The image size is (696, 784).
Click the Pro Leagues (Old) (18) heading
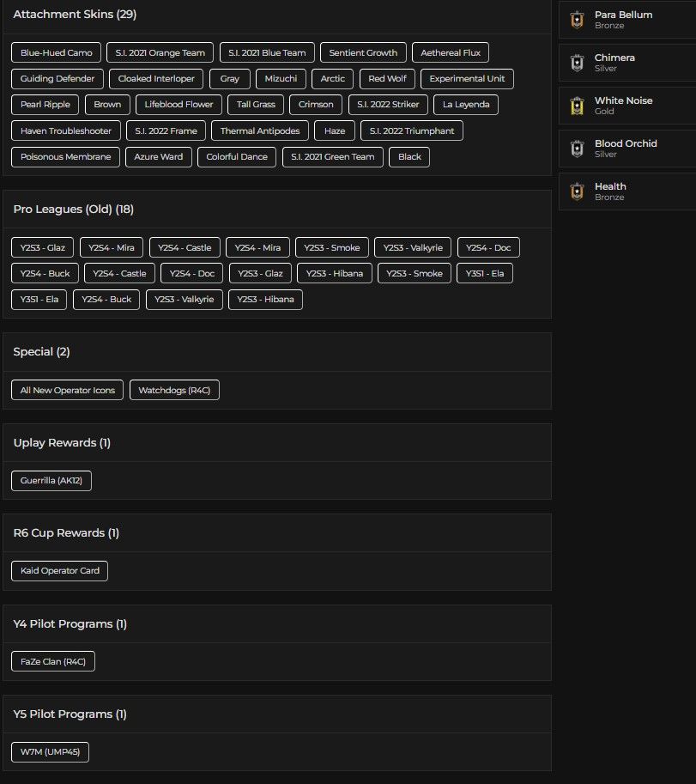[x=74, y=209]
